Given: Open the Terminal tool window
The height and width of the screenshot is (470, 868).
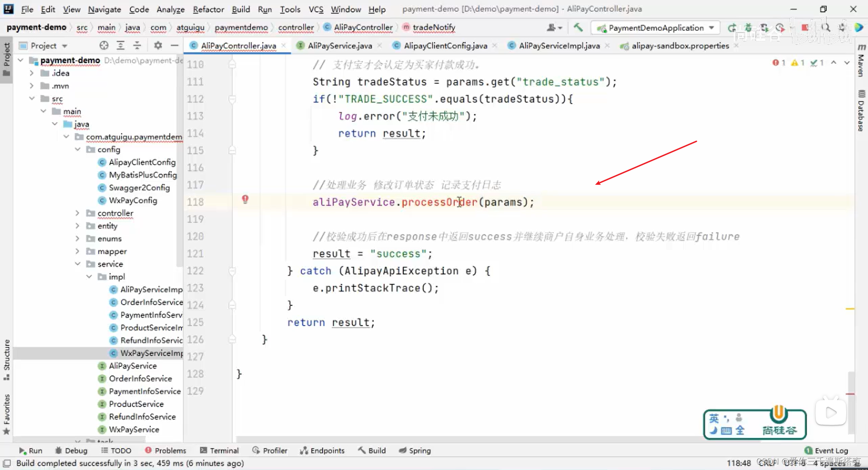Looking at the screenshot, I should click(219, 451).
